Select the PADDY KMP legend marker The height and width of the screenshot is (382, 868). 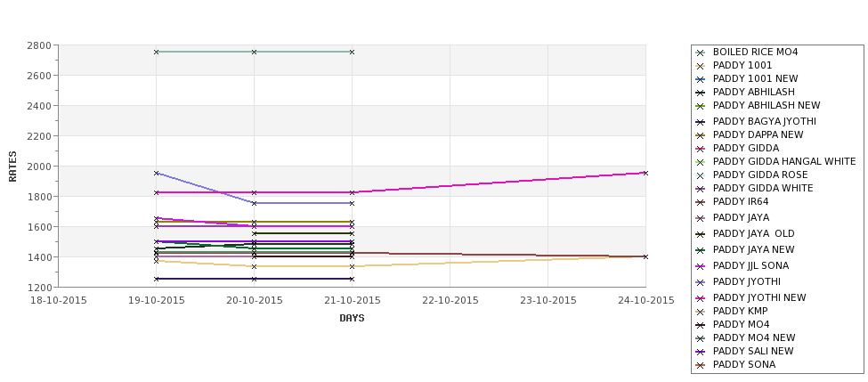coord(701,312)
